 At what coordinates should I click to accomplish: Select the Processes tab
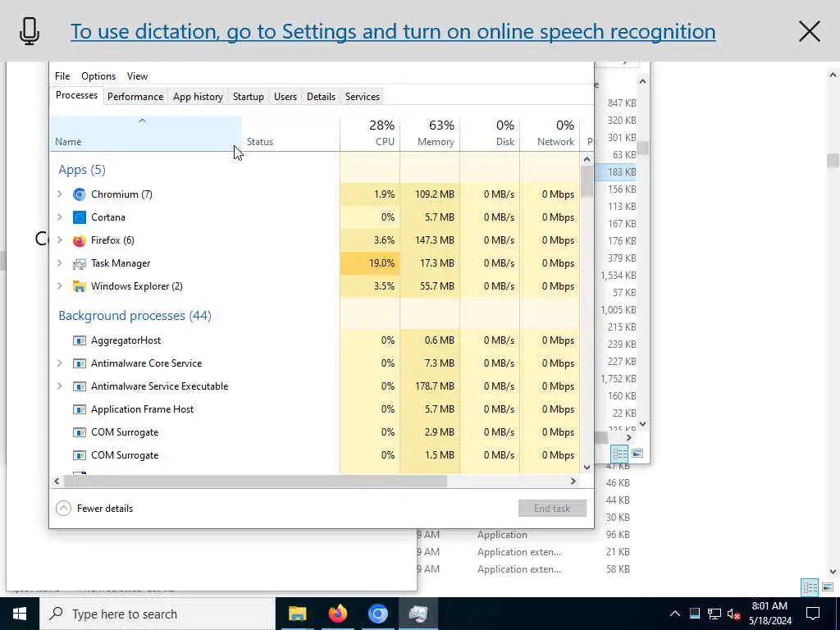[76, 95]
